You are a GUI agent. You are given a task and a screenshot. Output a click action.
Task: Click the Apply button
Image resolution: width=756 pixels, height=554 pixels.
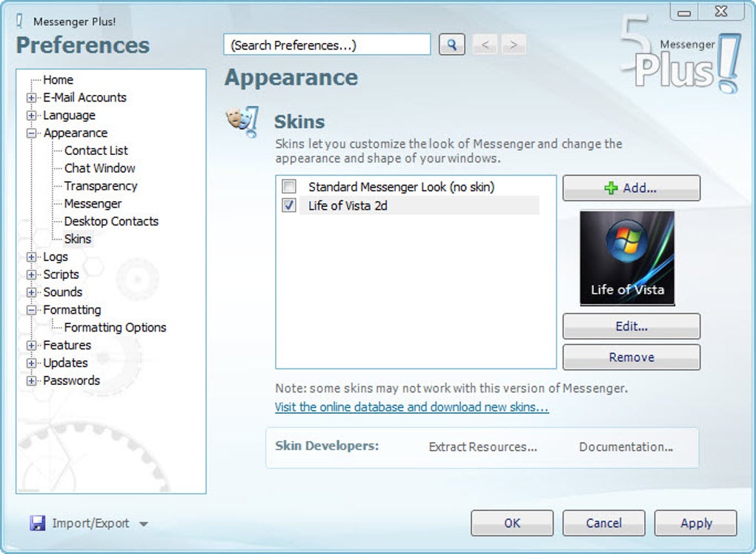(696, 523)
